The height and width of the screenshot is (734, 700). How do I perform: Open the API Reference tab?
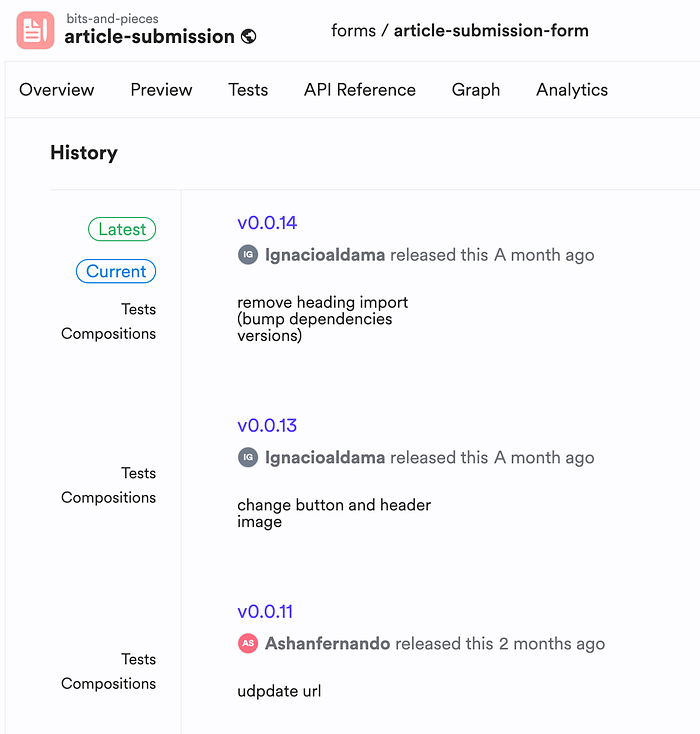(360, 90)
